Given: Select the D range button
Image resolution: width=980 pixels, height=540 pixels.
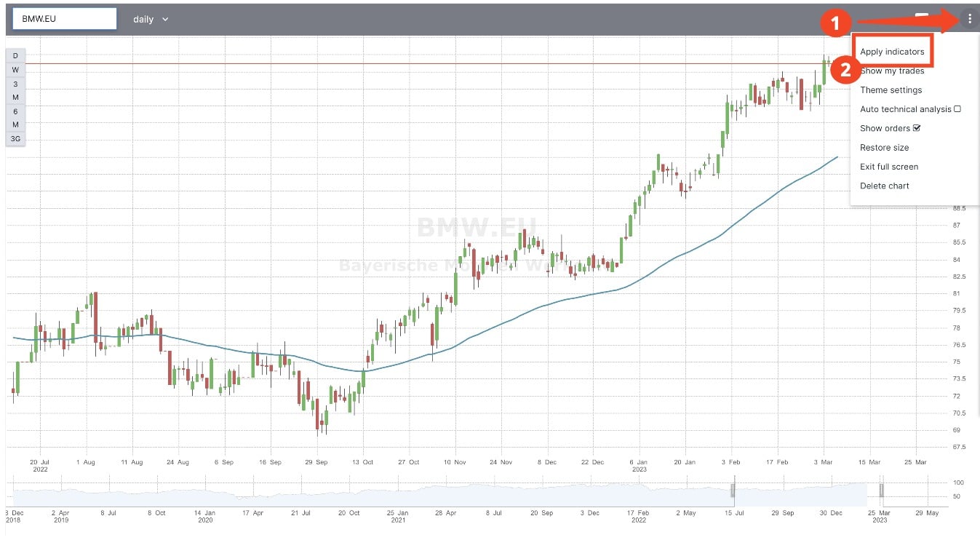Looking at the screenshot, I should [15, 56].
